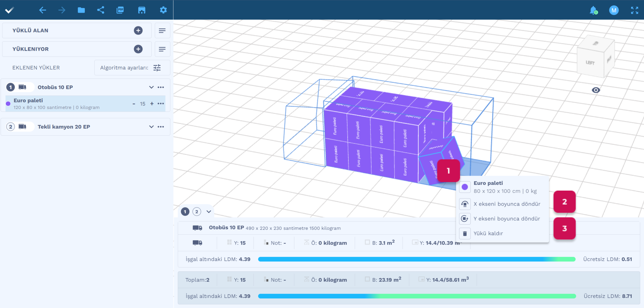Open the store icon in toolbar
Viewport: 644px width, 308px height.
point(142,10)
